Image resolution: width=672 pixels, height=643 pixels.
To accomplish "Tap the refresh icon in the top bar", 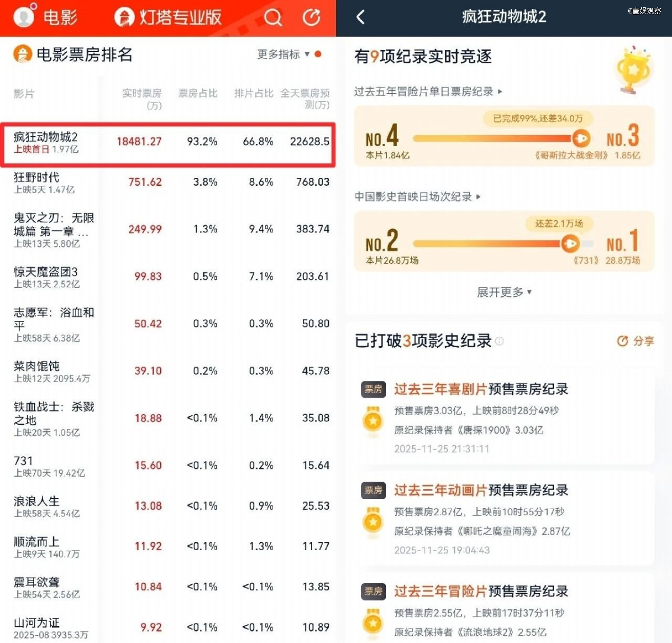I will [311, 17].
